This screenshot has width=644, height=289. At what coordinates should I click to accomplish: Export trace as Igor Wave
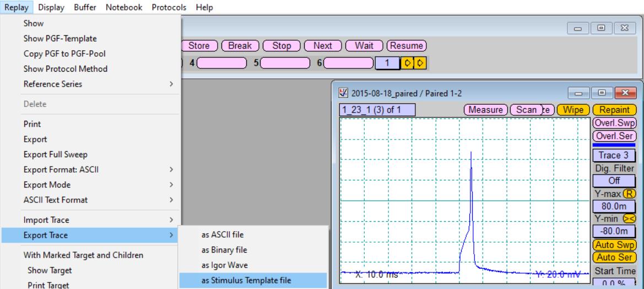pos(253,265)
